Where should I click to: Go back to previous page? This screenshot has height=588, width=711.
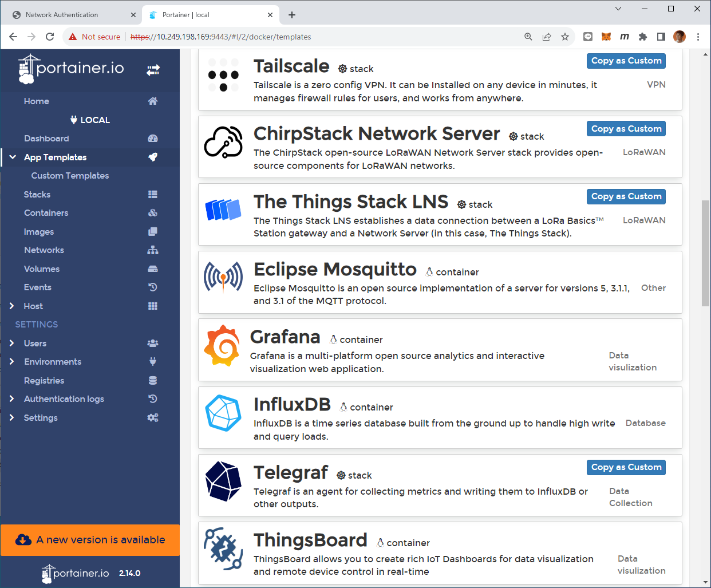(x=13, y=37)
